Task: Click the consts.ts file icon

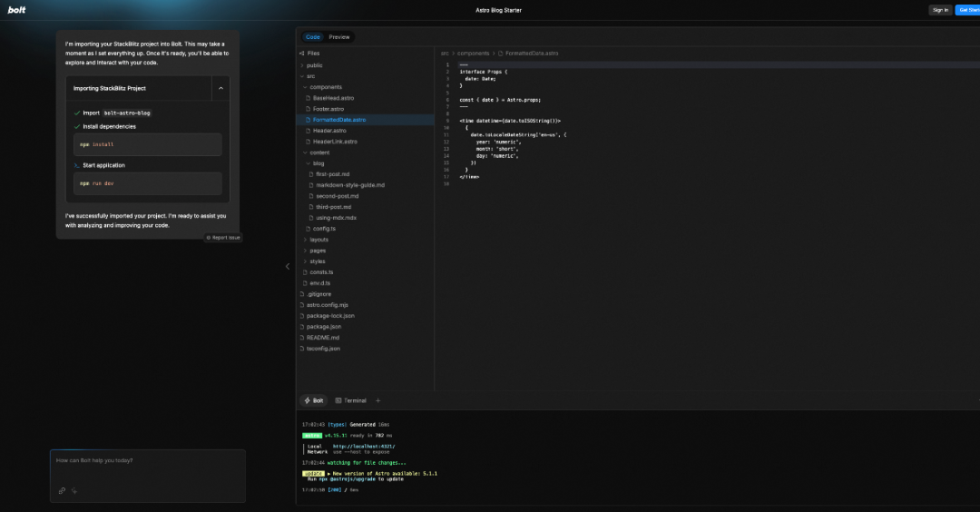Action: [305, 272]
